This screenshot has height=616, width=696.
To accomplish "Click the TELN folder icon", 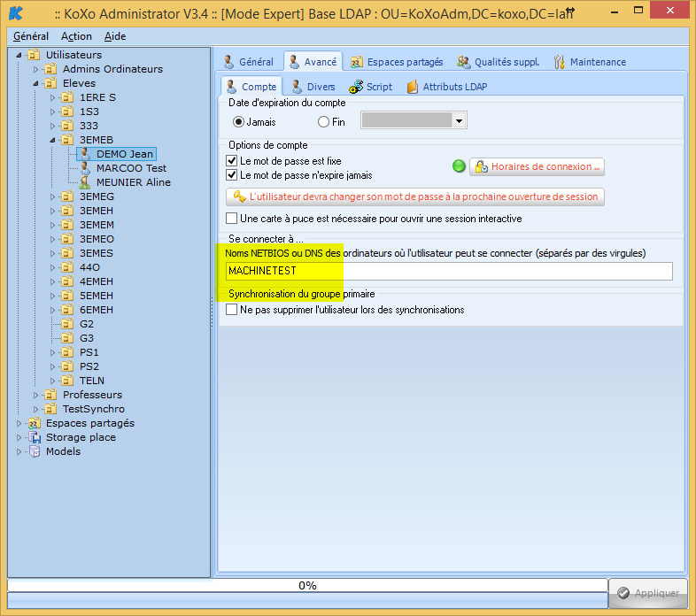I will pos(67,381).
